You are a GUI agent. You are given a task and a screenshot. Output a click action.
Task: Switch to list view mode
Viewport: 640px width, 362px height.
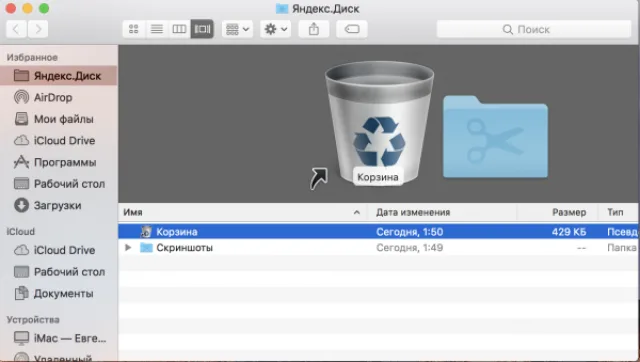point(157,29)
